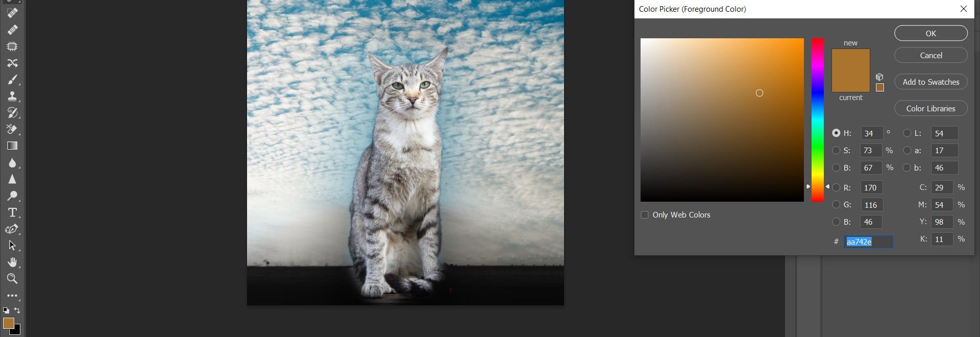The width and height of the screenshot is (980, 337).
Task: Select the Dodge tool
Action: coord(12,196)
